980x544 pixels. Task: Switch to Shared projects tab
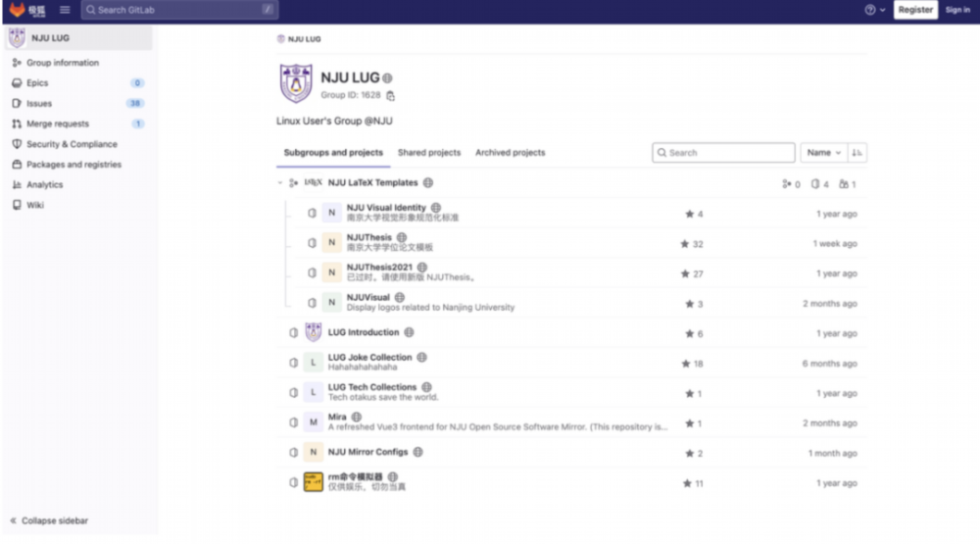(429, 153)
